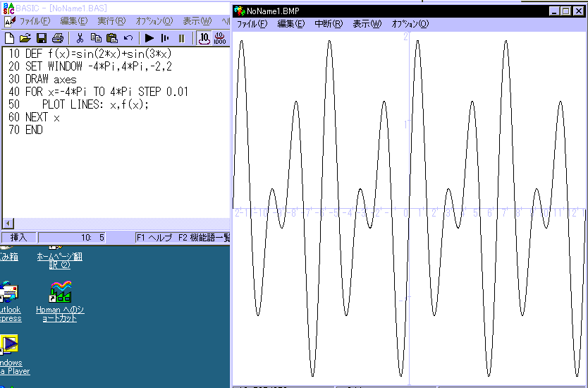Screen dimensions: 588x388
Task: Save the program with the floppy disk icon
Action: [42, 38]
